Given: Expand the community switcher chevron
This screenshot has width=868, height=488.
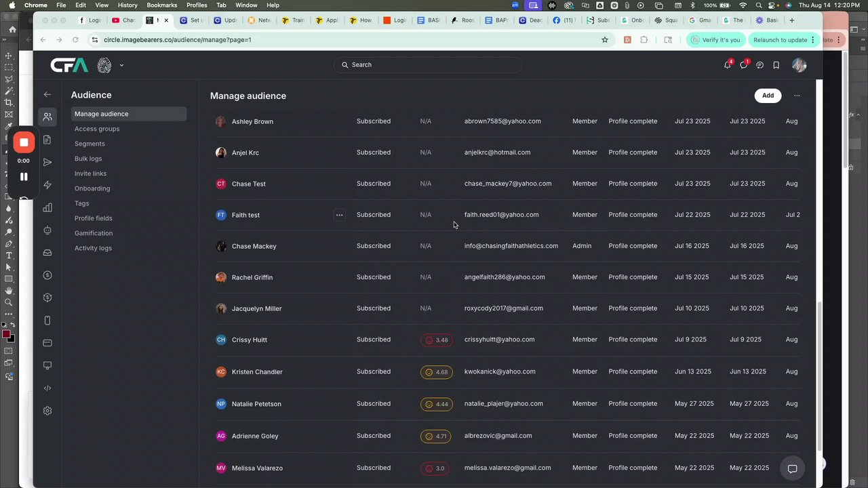Looking at the screenshot, I should coord(121,66).
